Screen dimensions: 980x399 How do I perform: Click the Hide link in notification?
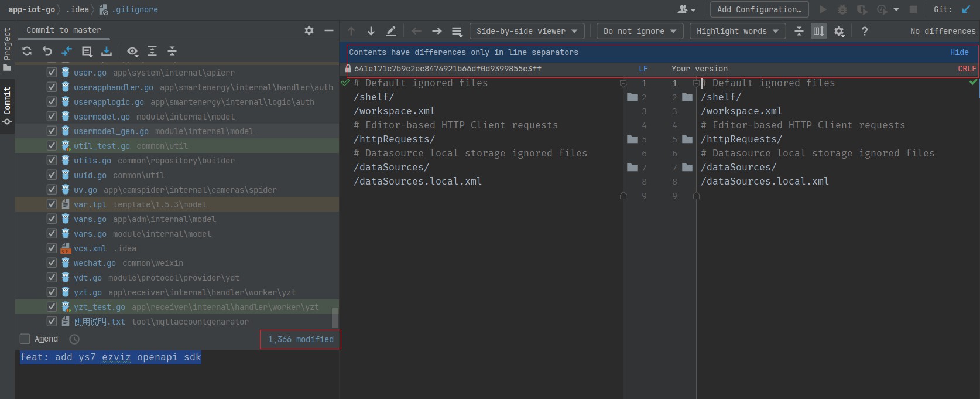coord(959,52)
